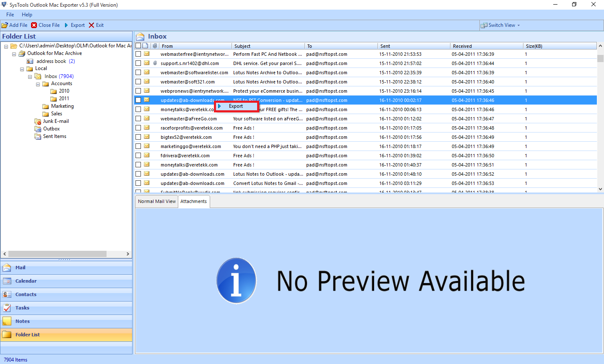604x364 pixels.
Task: Click the down arrow on the mail list scrollbar
Action: coord(601,189)
